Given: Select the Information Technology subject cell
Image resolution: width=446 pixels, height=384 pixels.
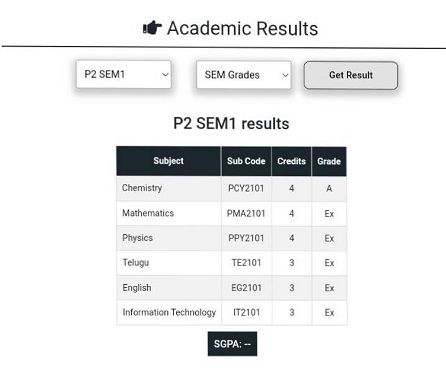Looking at the screenshot, I should 169,312.
